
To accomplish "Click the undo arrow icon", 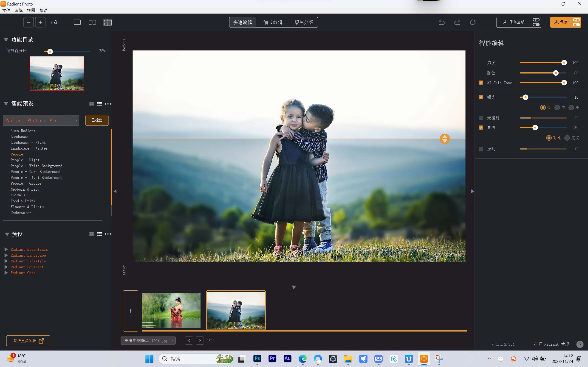I will tap(441, 22).
